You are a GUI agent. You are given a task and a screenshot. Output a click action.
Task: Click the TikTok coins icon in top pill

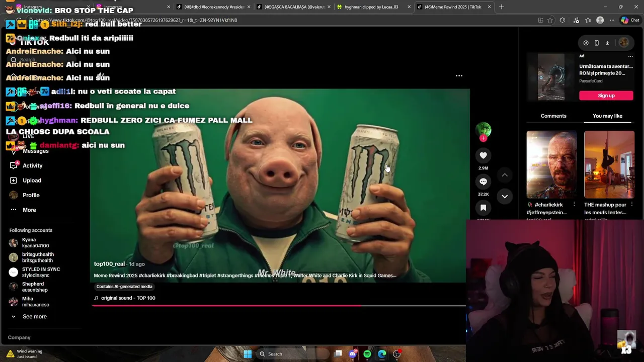(586, 43)
